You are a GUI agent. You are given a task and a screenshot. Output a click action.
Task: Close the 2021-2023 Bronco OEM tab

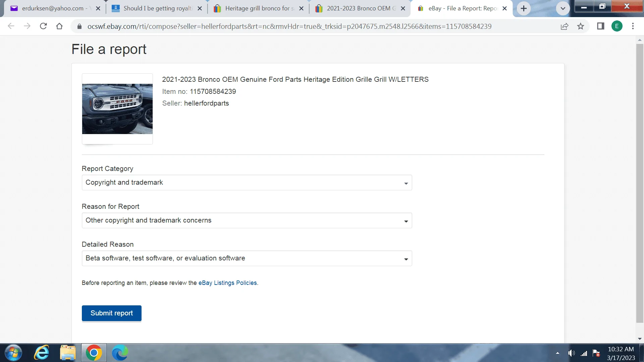[403, 8]
